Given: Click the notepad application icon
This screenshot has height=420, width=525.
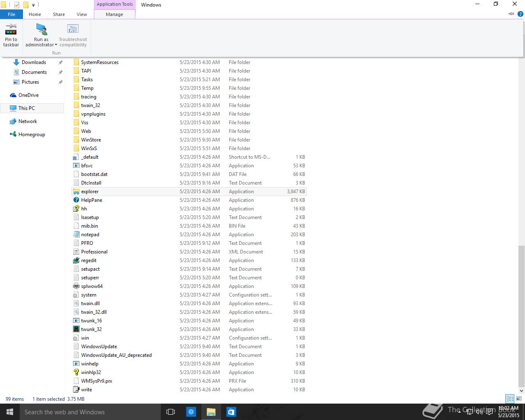Looking at the screenshot, I should pyautogui.click(x=76, y=235).
